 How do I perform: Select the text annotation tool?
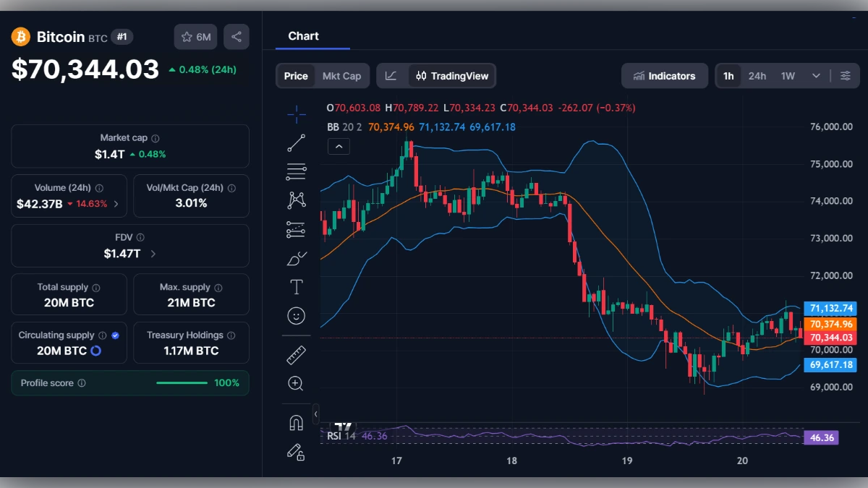[296, 286]
